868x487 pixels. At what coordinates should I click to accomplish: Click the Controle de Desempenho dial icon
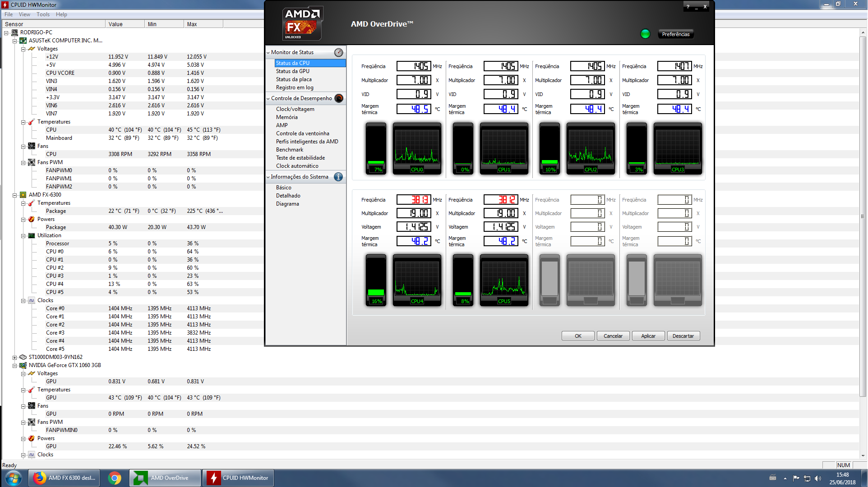(338, 98)
